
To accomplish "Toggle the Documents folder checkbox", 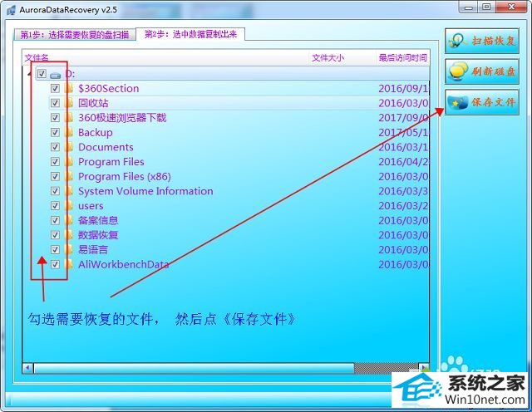I will click(55, 147).
